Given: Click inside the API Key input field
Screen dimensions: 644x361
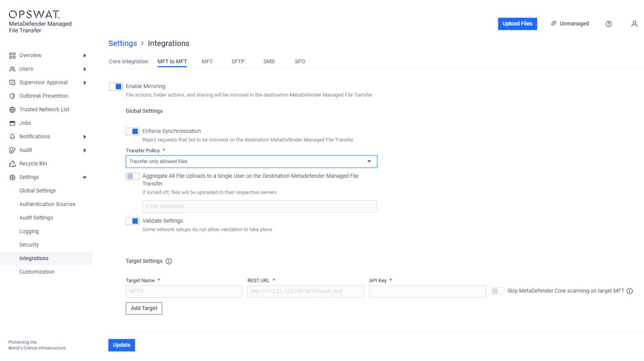Looking at the screenshot, I should click(427, 291).
